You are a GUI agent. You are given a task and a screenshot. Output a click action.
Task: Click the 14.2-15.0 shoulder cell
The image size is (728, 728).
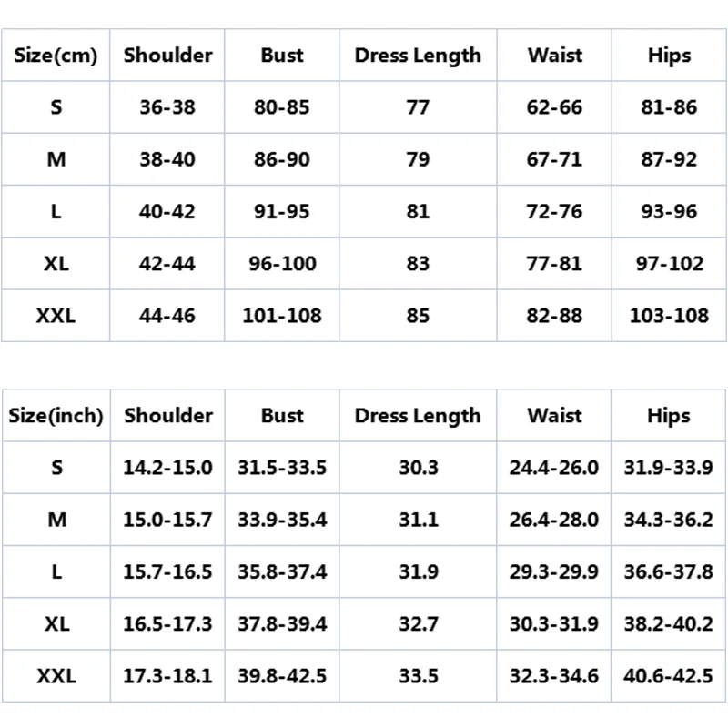click(167, 468)
